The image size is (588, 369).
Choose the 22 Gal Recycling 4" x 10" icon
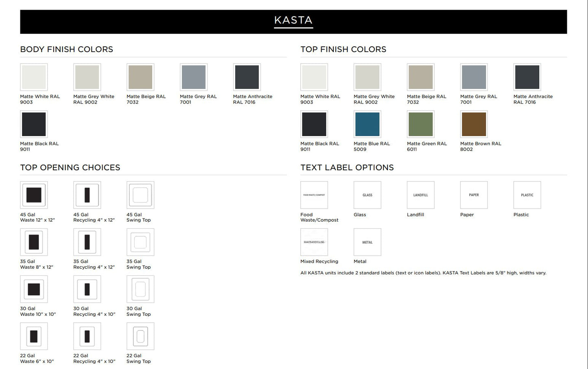[x=87, y=336]
